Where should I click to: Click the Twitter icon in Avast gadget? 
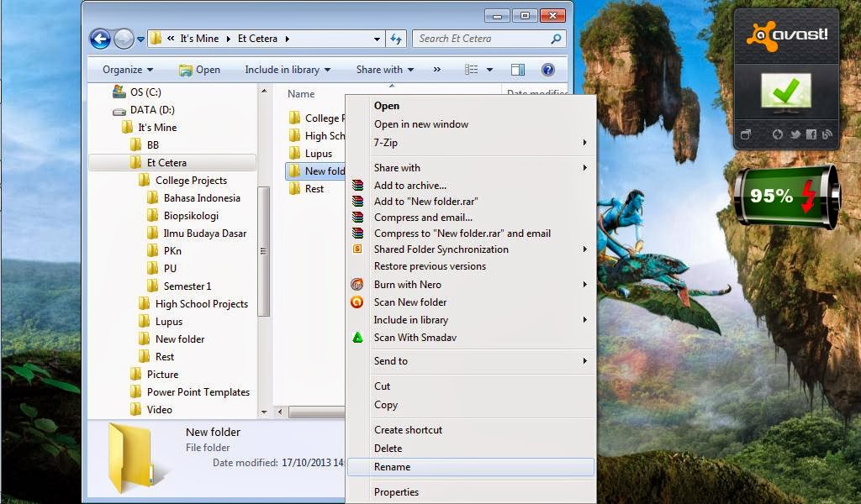coord(795,134)
